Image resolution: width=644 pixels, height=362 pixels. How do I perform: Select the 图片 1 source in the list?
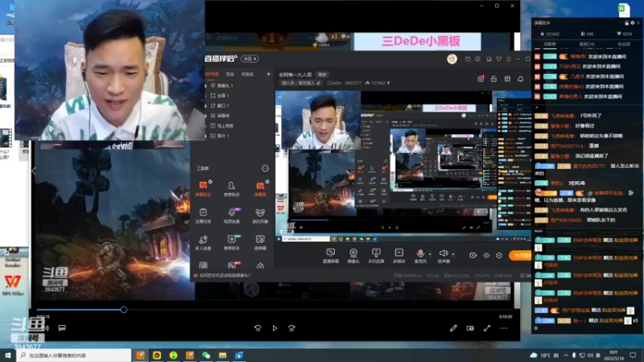(220, 135)
